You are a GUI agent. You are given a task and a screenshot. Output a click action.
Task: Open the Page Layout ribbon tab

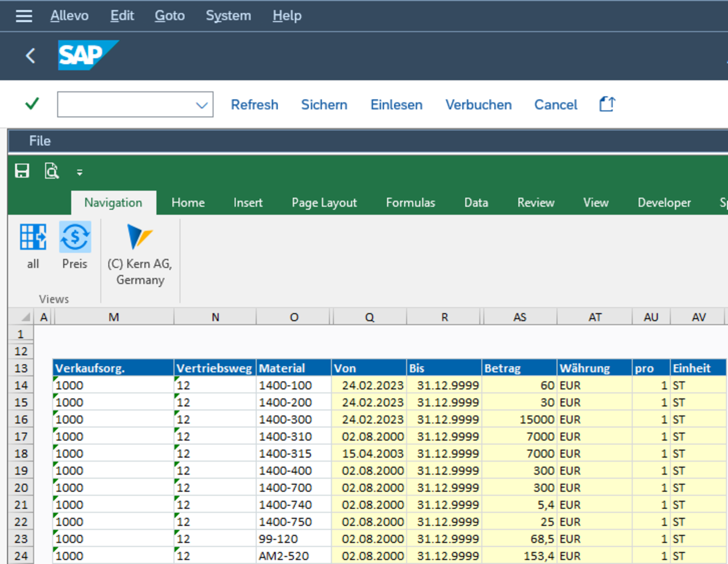pos(324,203)
